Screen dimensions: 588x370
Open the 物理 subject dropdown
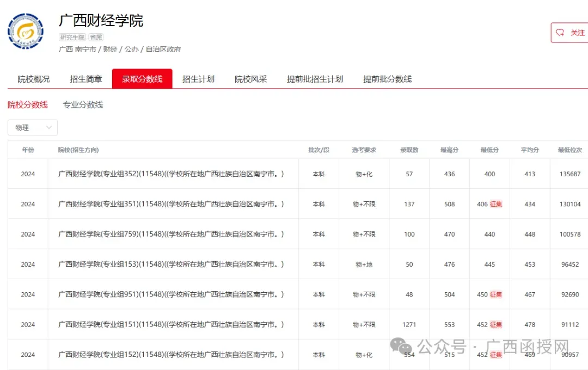[x=33, y=127]
